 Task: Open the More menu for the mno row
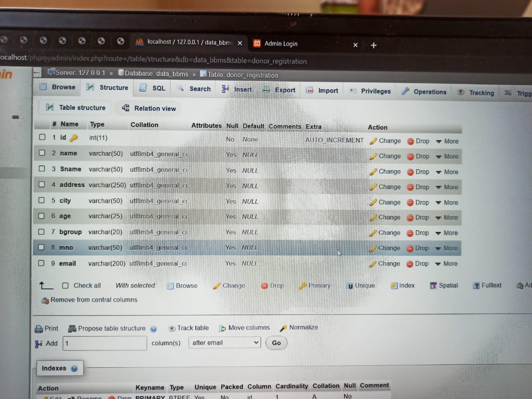[x=446, y=248]
